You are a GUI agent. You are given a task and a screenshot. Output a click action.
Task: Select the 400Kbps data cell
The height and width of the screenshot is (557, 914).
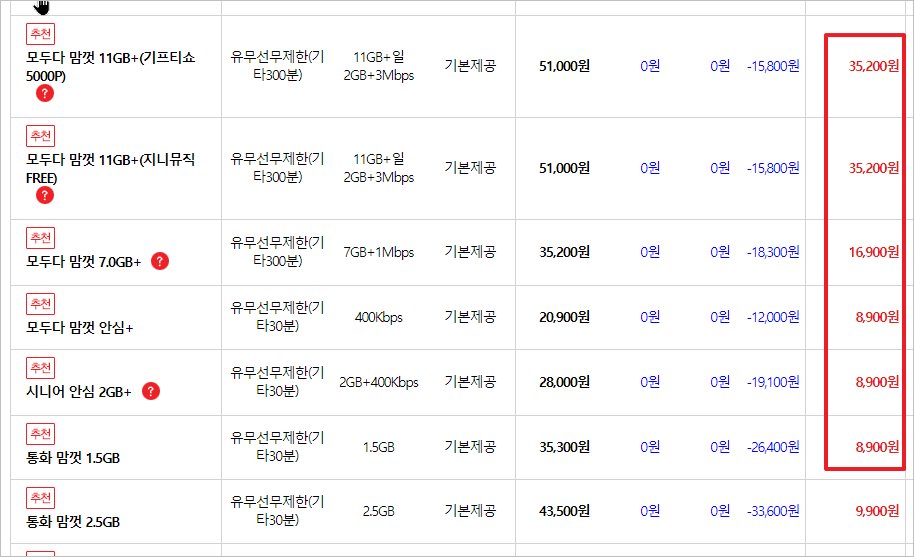[x=378, y=318]
